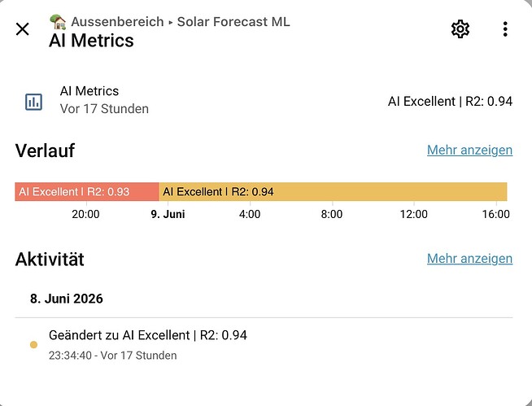Click the 9. Juni timeline label

pos(168,214)
